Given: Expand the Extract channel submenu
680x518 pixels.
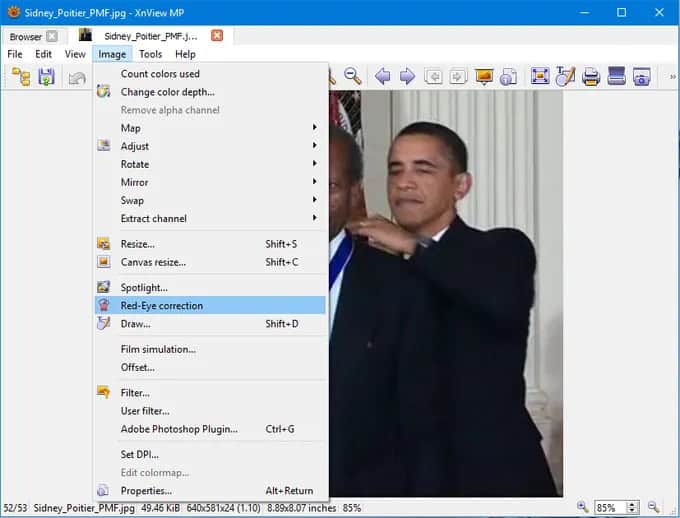Looking at the screenshot, I should point(210,219).
